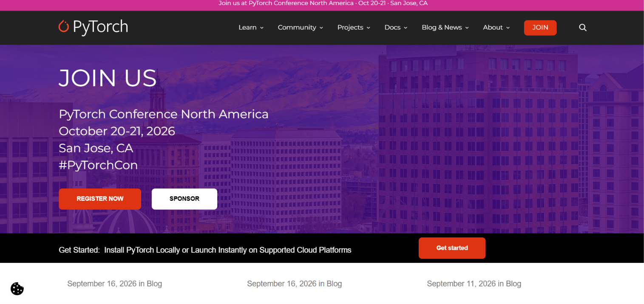This screenshot has width=644, height=304.
Task: Open the Projects menu
Action: [354, 28]
